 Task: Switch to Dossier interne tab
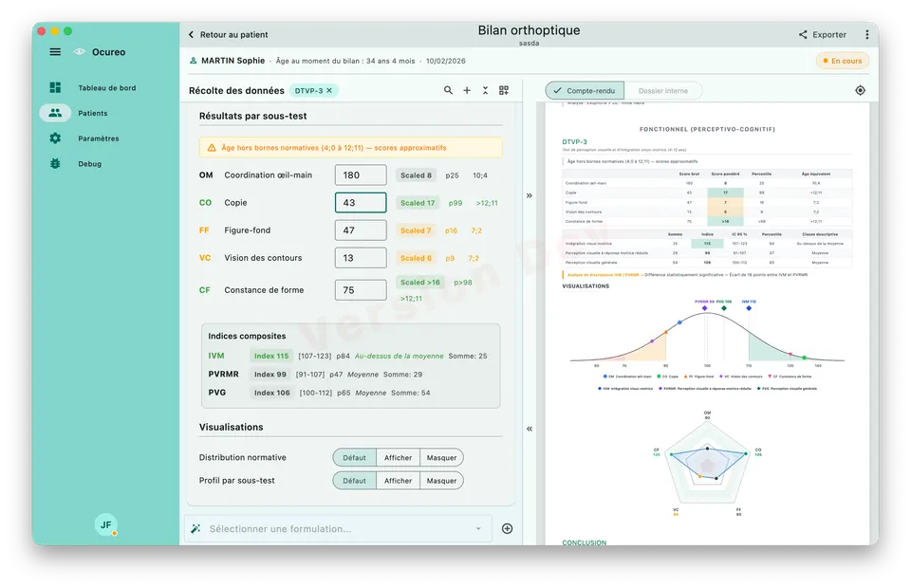tap(663, 90)
